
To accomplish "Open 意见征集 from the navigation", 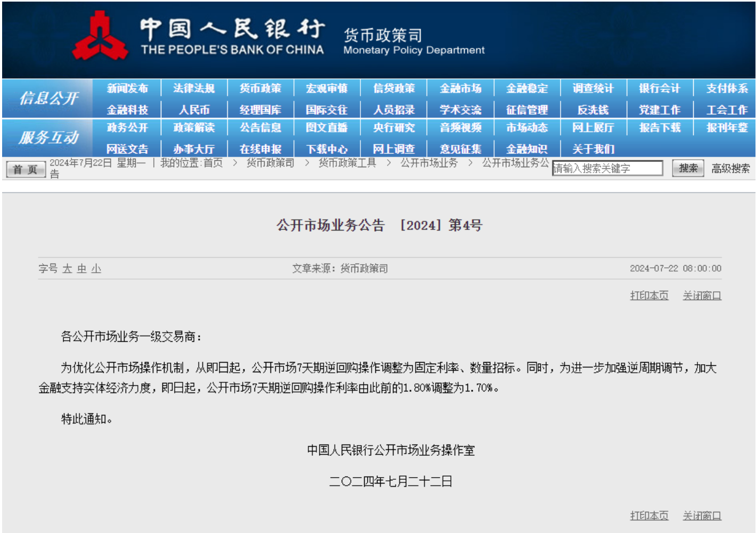I will (461, 150).
